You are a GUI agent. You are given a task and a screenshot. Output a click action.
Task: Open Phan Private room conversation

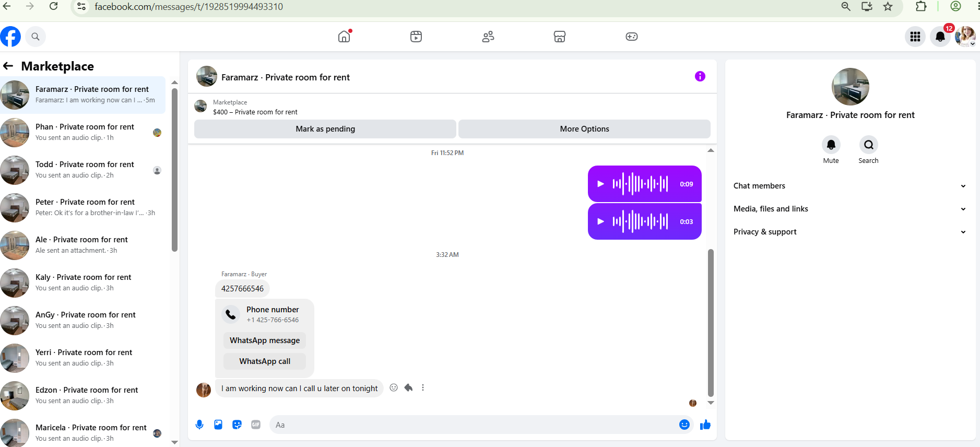pos(82,132)
